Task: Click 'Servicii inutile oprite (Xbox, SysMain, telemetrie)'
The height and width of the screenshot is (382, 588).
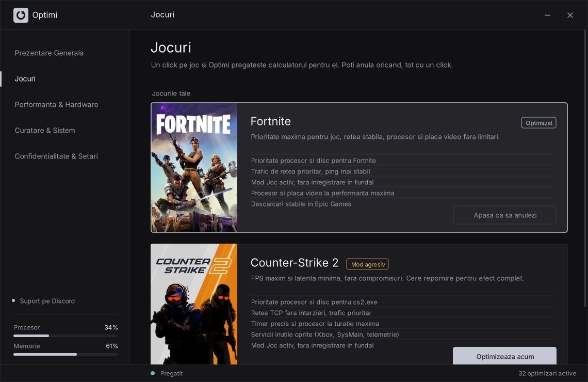Action: click(325, 335)
